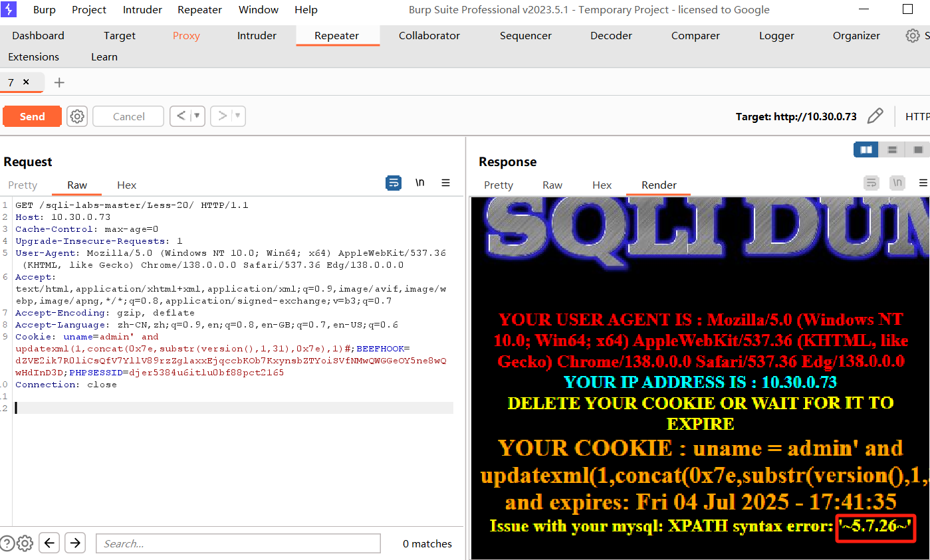Screen dimensions: 930x560
Task: Click the Cookie header line in request
Action: coord(231,355)
